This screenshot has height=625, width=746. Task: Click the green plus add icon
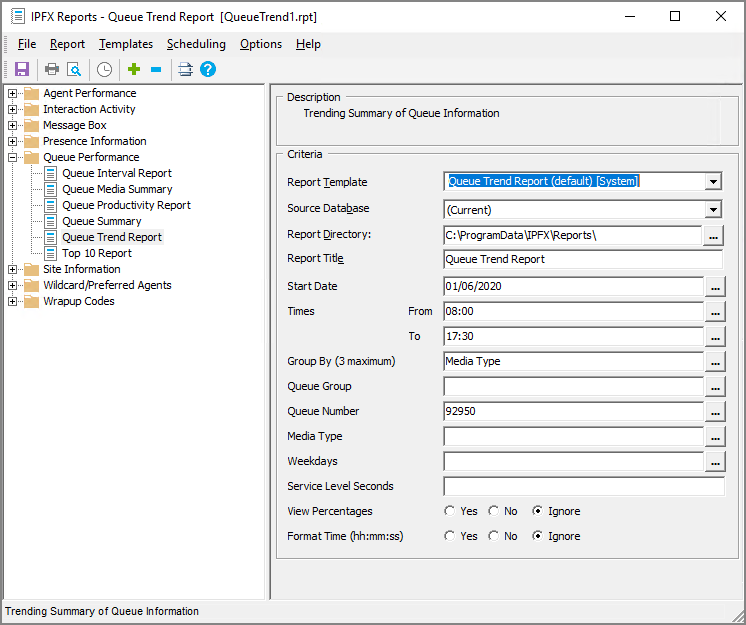pyautogui.click(x=134, y=69)
